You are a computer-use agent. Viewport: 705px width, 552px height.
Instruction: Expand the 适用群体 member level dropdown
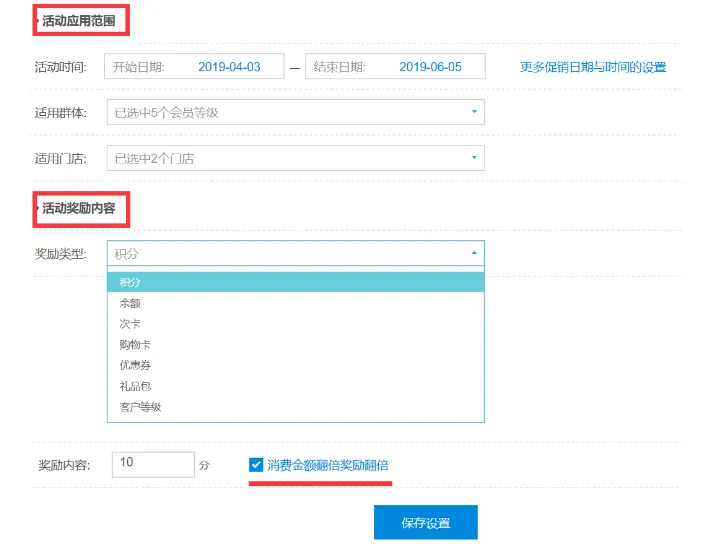(295, 113)
